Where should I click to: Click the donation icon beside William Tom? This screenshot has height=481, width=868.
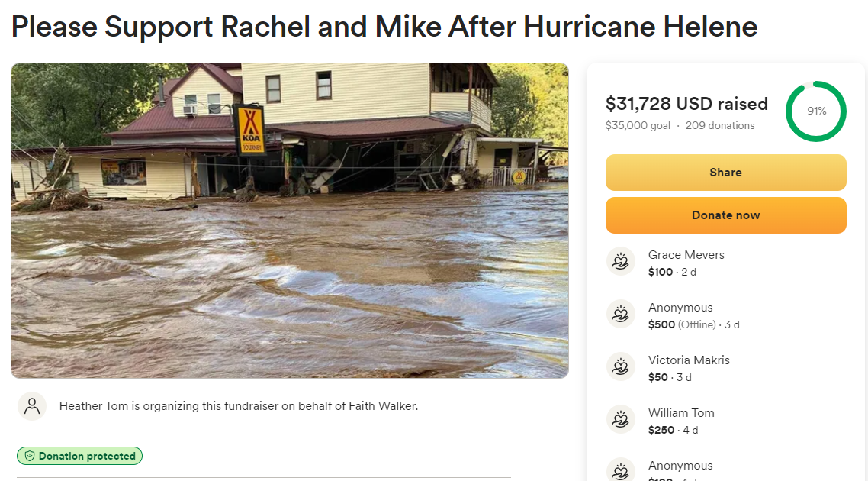(x=621, y=420)
